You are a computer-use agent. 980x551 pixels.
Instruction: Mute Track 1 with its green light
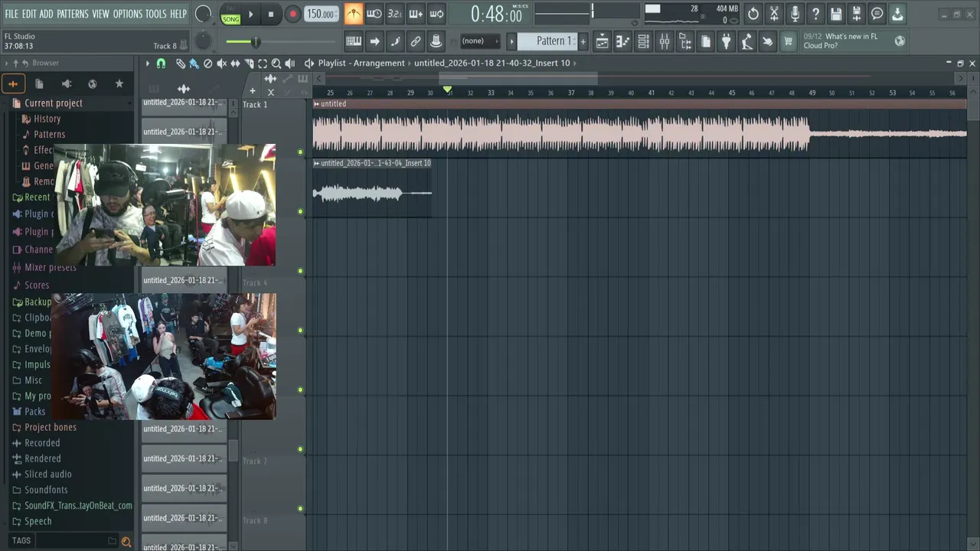click(x=301, y=152)
